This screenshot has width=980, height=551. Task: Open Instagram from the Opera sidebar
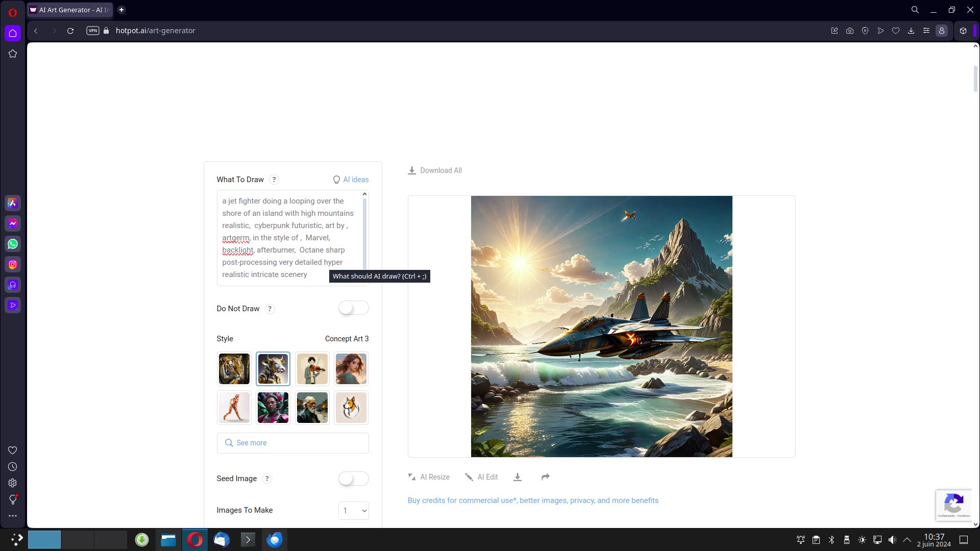[x=13, y=264]
